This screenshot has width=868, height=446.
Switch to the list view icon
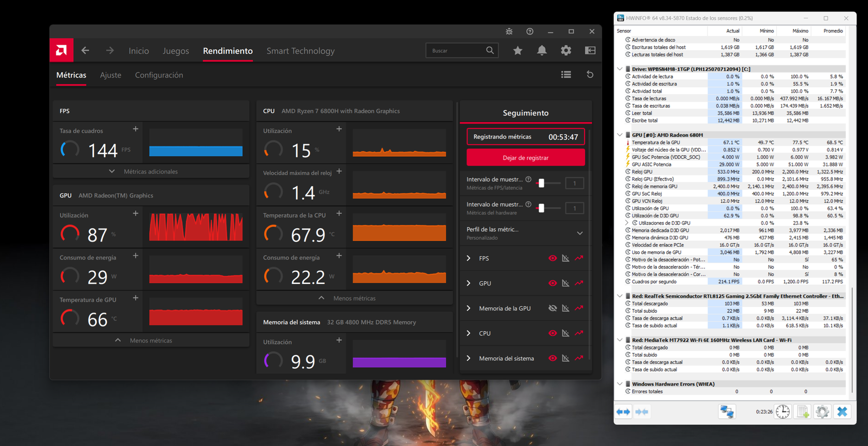(566, 74)
